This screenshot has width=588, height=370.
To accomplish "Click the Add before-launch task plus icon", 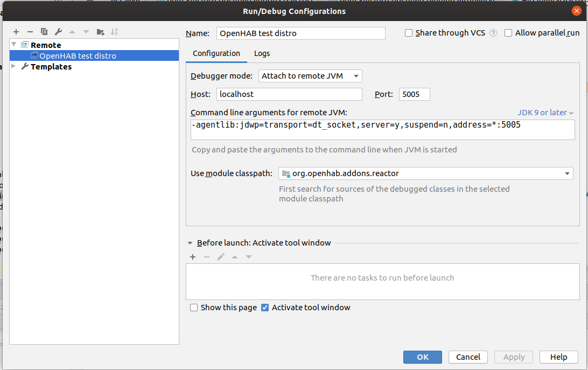I will click(193, 257).
